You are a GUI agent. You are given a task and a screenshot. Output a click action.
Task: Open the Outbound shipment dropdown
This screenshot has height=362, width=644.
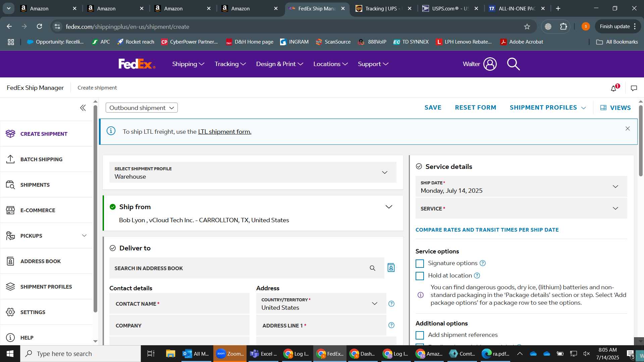click(x=142, y=108)
